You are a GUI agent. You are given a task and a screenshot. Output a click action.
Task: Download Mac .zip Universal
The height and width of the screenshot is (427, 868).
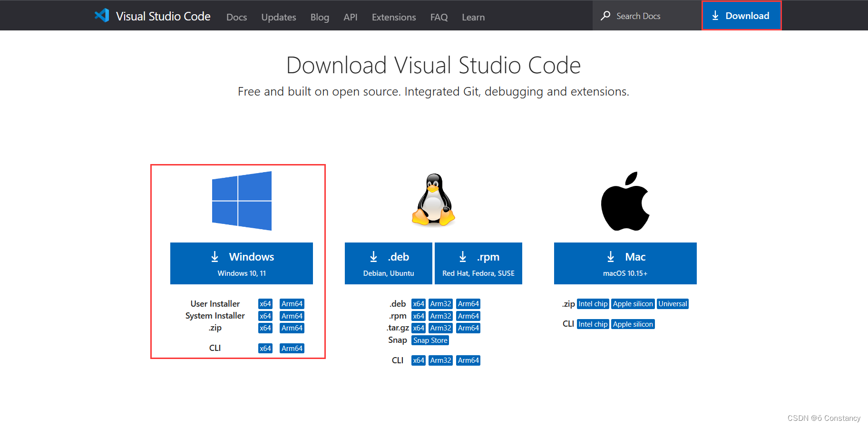pos(673,304)
